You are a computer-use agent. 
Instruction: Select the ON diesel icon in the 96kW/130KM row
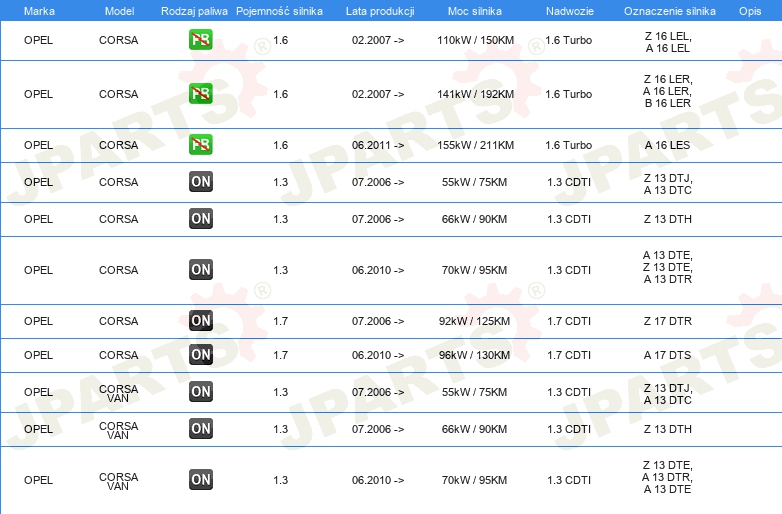coord(201,355)
